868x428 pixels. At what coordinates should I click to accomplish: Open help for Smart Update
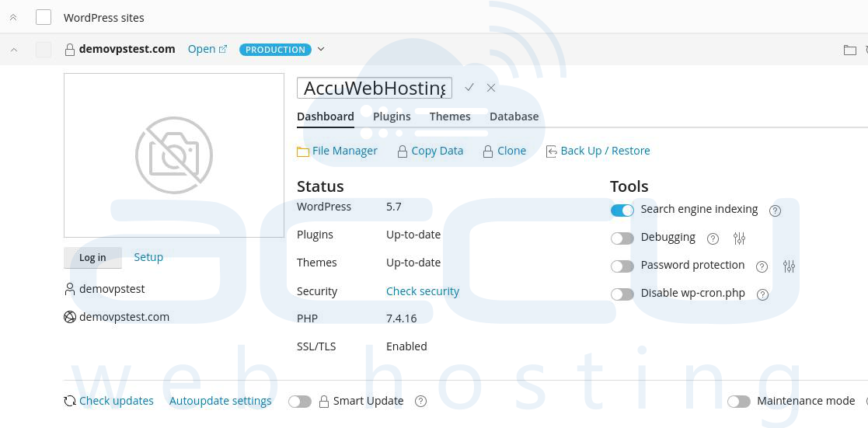coord(420,402)
